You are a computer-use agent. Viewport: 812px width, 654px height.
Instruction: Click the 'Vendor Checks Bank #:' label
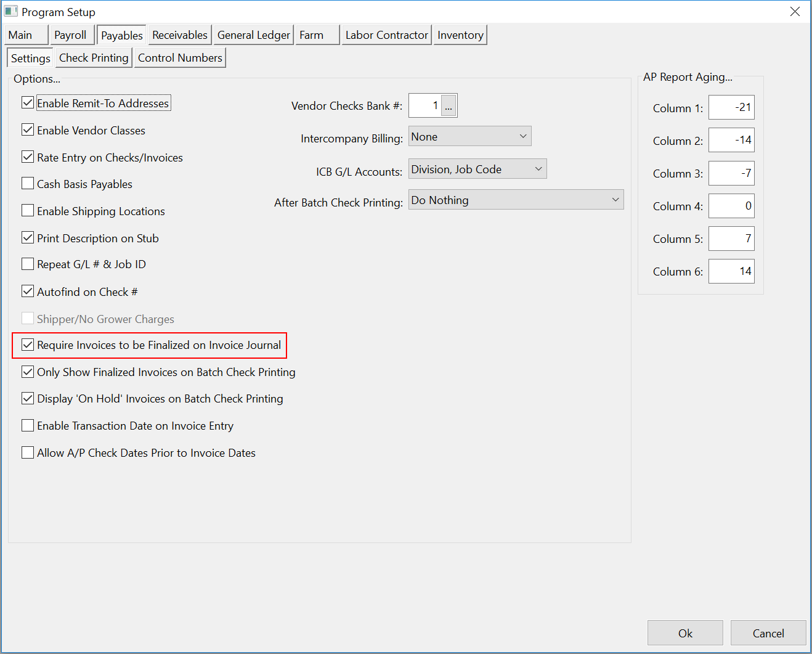tap(347, 106)
